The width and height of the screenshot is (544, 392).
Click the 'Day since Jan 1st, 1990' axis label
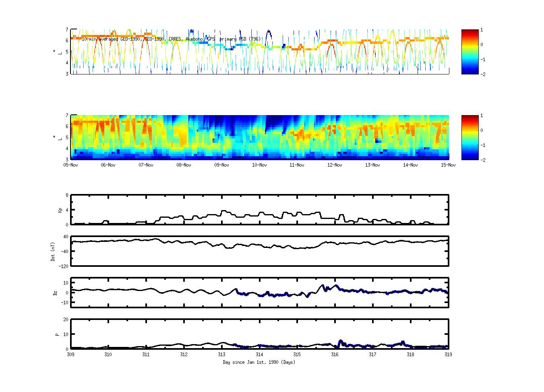(259, 362)
